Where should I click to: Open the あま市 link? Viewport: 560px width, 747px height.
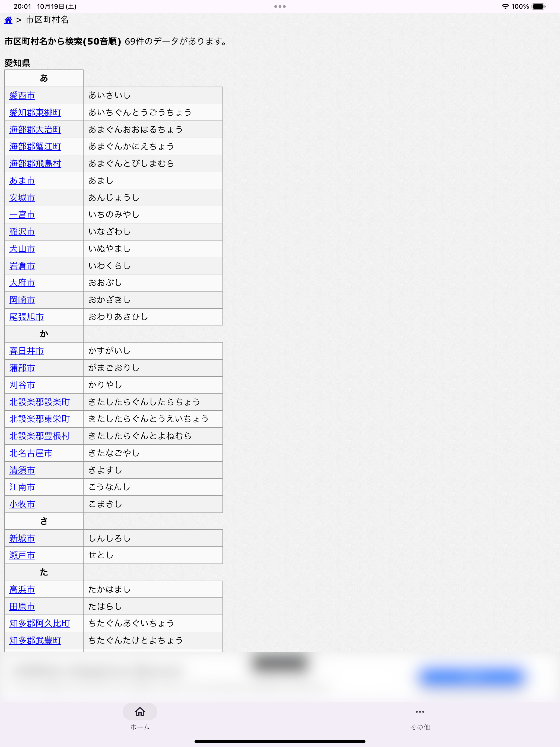(x=22, y=181)
